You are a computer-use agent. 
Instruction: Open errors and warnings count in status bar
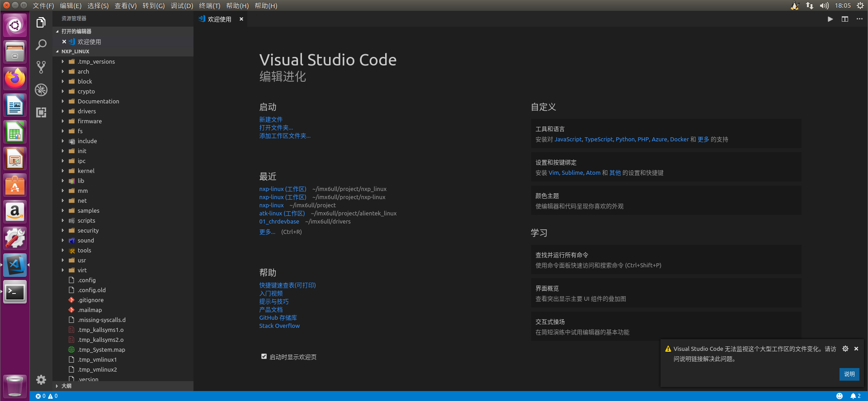pos(47,396)
